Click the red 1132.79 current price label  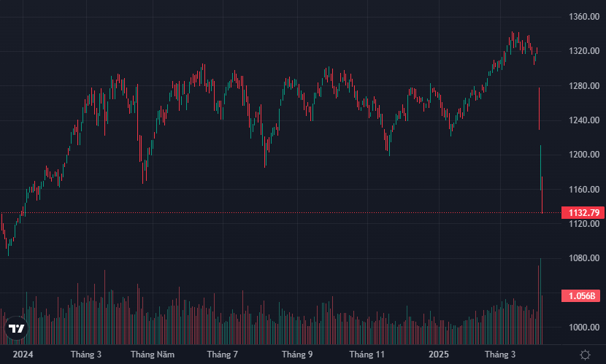pos(581,213)
